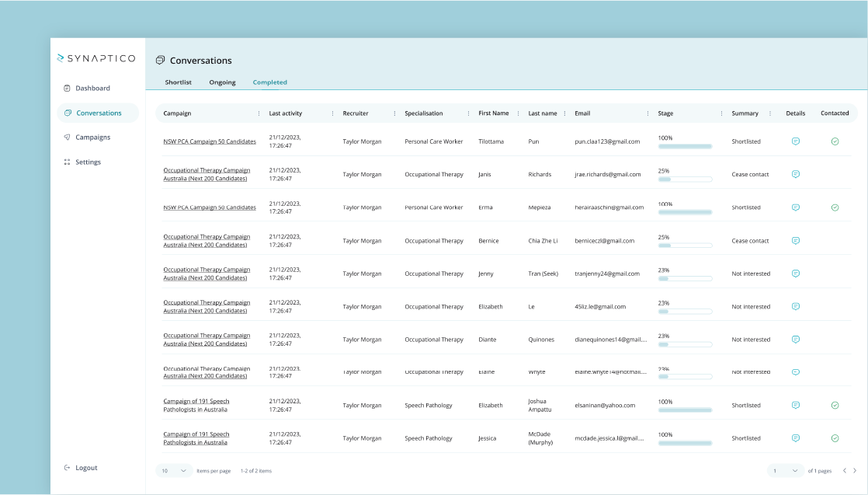Toggle contacted checkmark for Erma row
The image size is (868, 495).
(835, 207)
